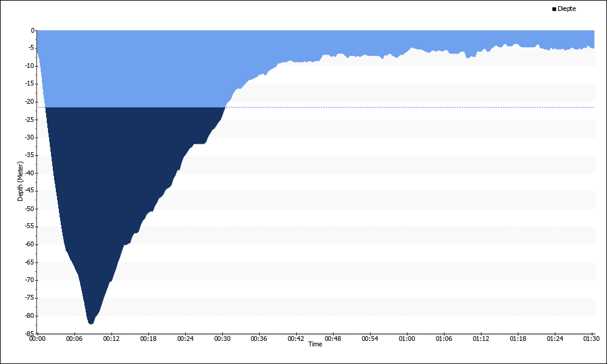Click the 00:30 time axis label
This screenshot has height=364, width=607.
point(222,339)
